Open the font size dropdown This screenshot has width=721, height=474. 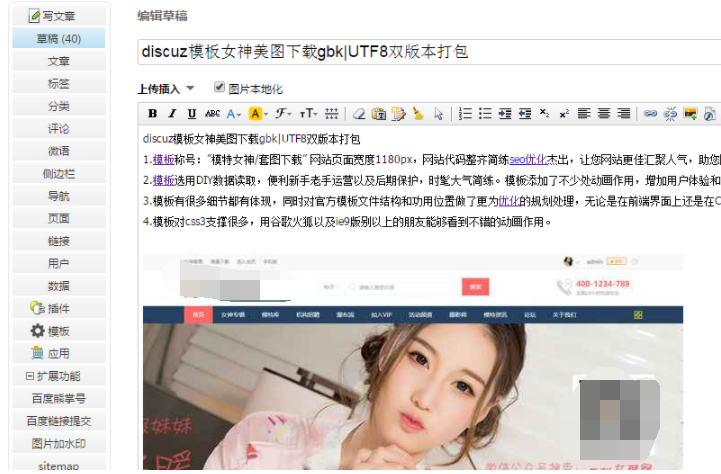click(308, 114)
